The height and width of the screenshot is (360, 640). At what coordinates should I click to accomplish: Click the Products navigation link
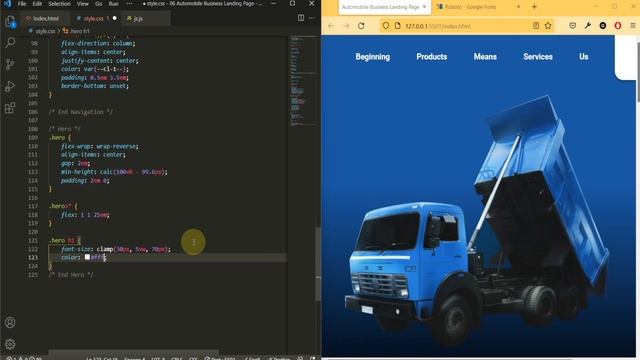[x=431, y=57]
